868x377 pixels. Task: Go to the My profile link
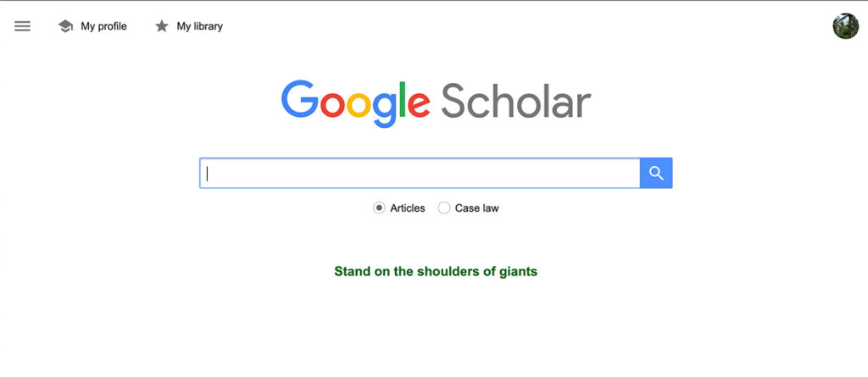103,26
